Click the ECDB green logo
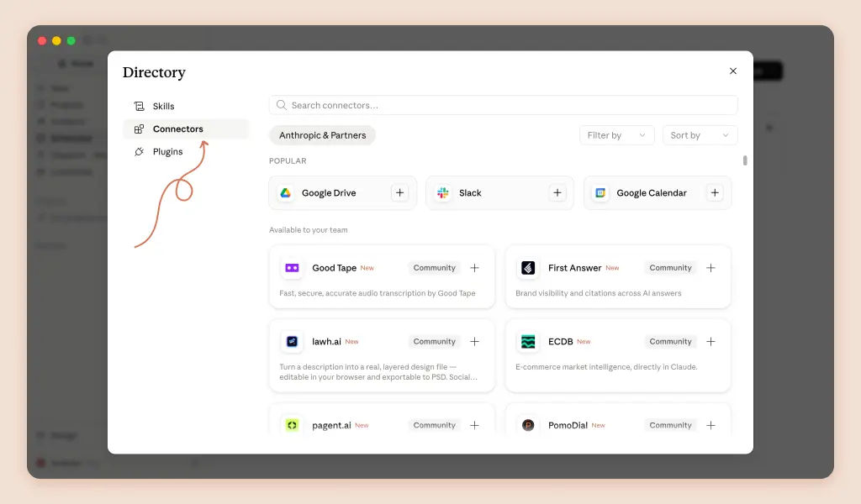This screenshot has height=504, width=861. point(528,341)
